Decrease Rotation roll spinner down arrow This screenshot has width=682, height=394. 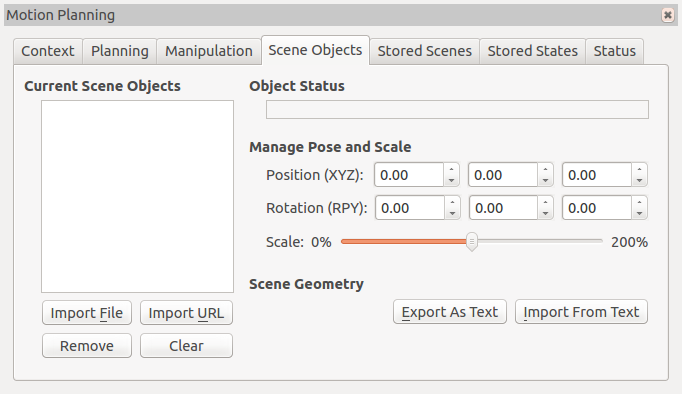[452, 214]
